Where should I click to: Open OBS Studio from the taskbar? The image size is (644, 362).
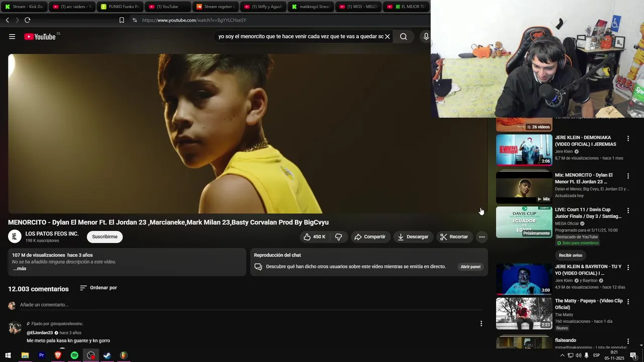click(x=91, y=355)
